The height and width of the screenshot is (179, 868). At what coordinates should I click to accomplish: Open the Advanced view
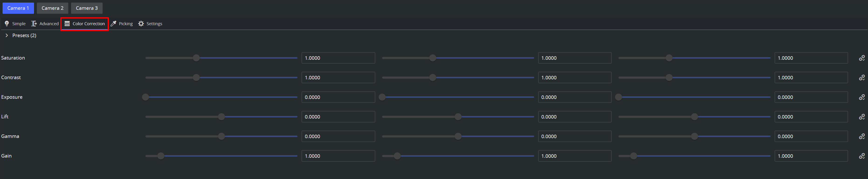click(x=49, y=24)
